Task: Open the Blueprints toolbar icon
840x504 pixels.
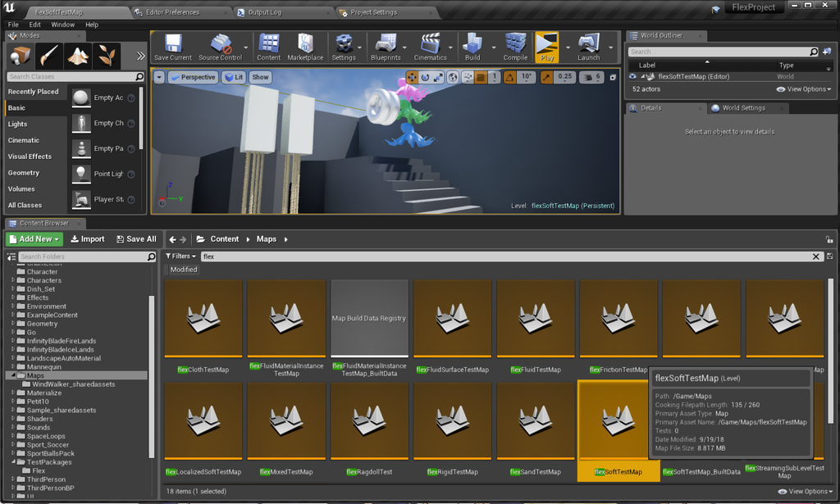Action: (x=386, y=47)
